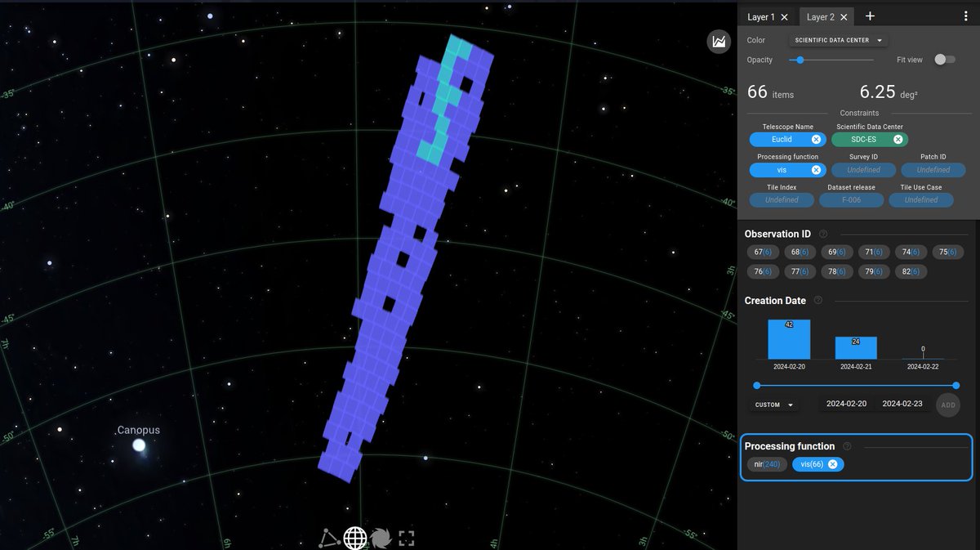Select observation ID 77 chip
Screen dimensions: 980x550
(x=800, y=272)
